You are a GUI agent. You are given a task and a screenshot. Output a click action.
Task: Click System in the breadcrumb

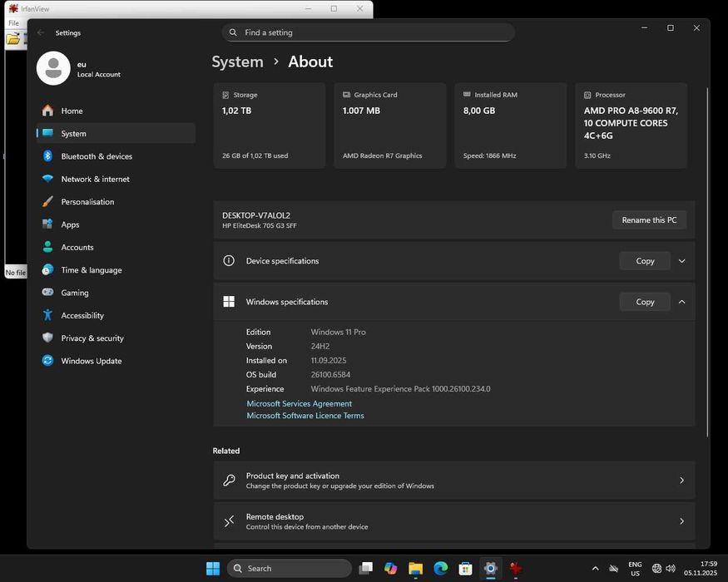click(237, 62)
